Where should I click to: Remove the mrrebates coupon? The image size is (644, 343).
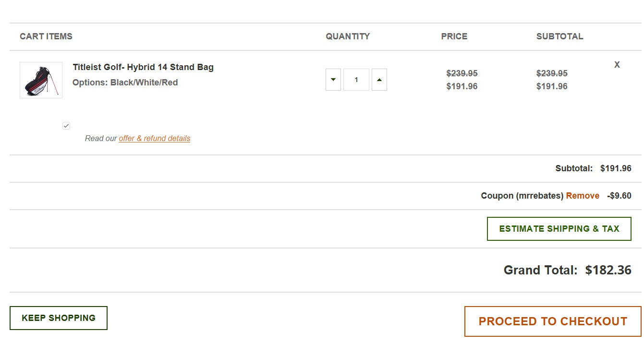point(583,196)
